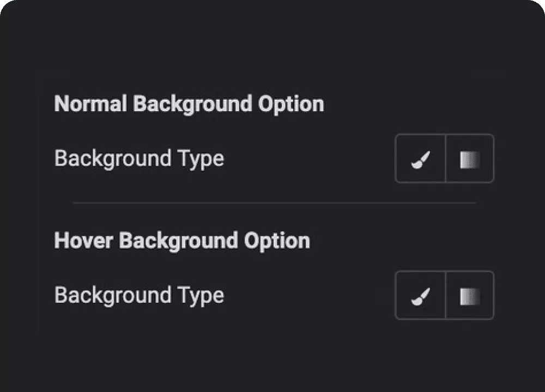
Task: Select the brush icon under Normal Background Option
Action: pyautogui.click(x=420, y=158)
